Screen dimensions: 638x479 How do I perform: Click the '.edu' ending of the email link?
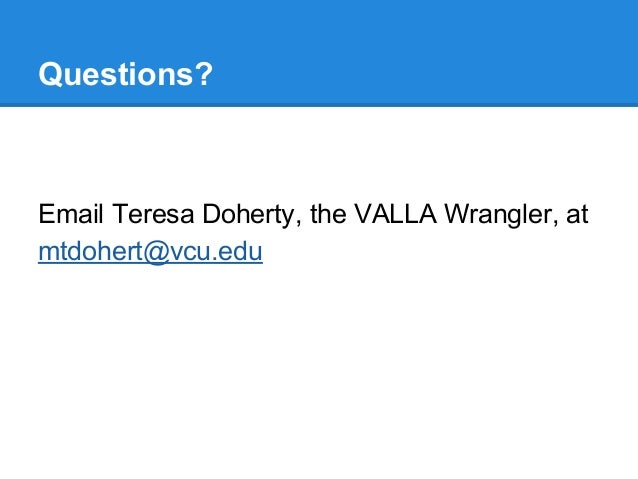pyautogui.click(x=237, y=252)
